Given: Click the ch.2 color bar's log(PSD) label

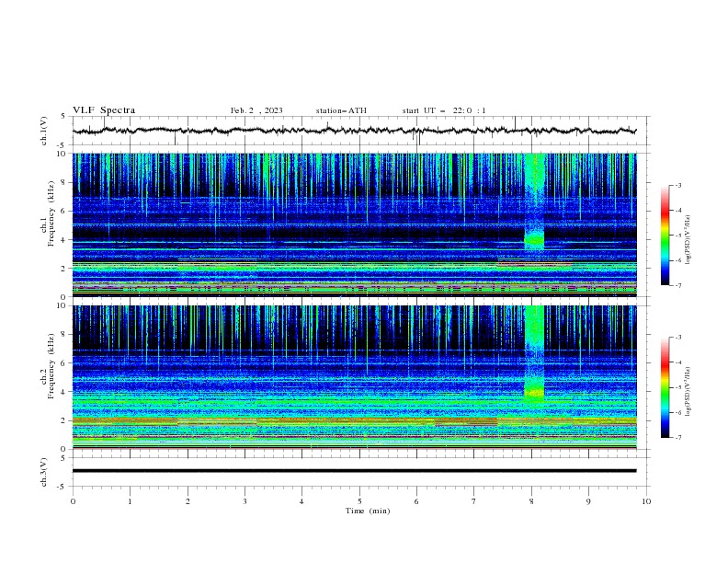Looking at the screenshot, I should 688,392.
